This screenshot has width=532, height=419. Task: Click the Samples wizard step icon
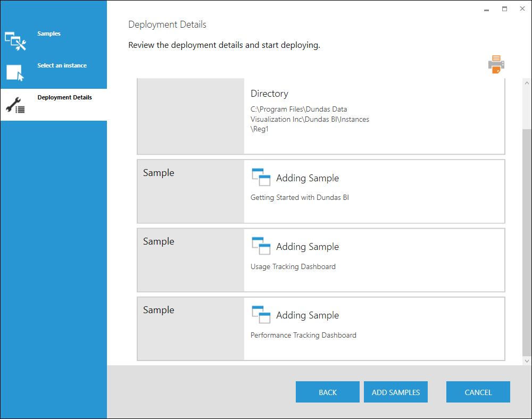(15, 41)
